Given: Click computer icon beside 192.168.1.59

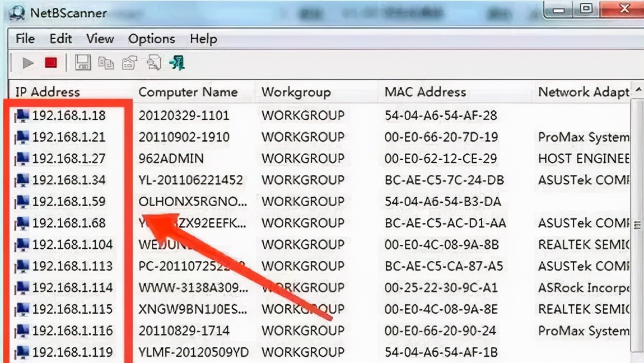Looking at the screenshot, I should point(22,202).
